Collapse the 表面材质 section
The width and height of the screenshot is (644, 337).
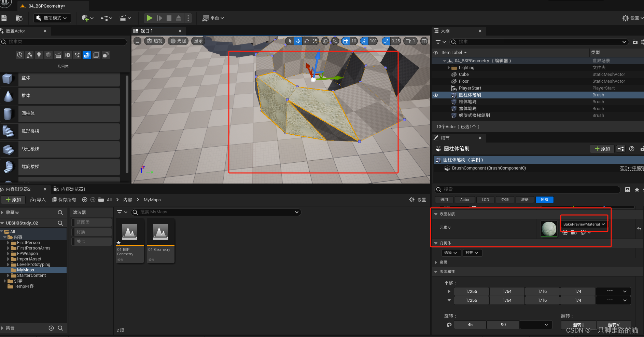[x=436, y=214]
